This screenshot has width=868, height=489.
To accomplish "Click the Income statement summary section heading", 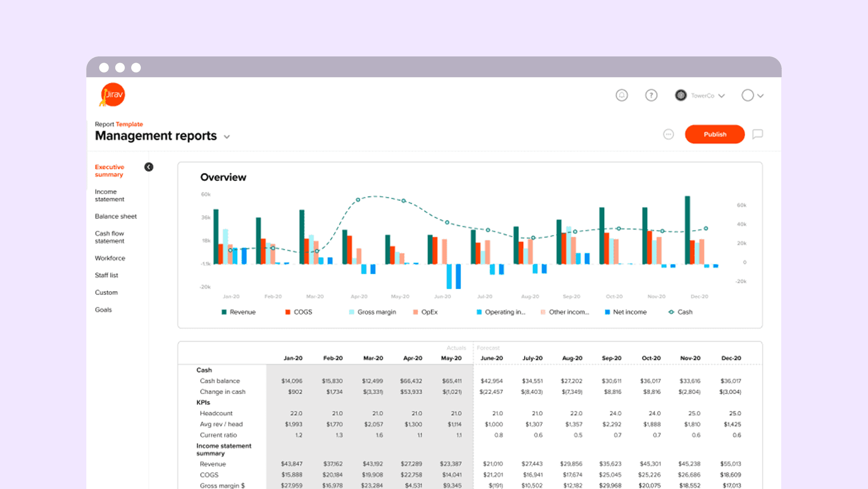I will (x=224, y=449).
